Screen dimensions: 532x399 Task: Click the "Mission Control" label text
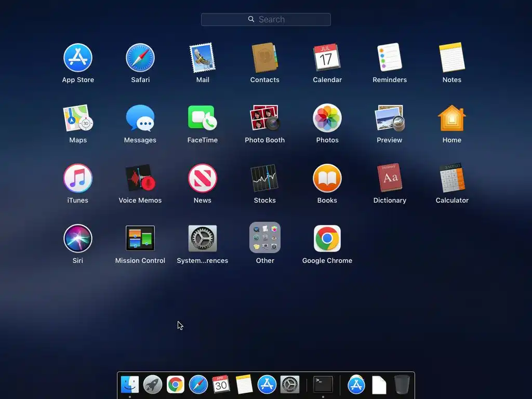coord(140,261)
